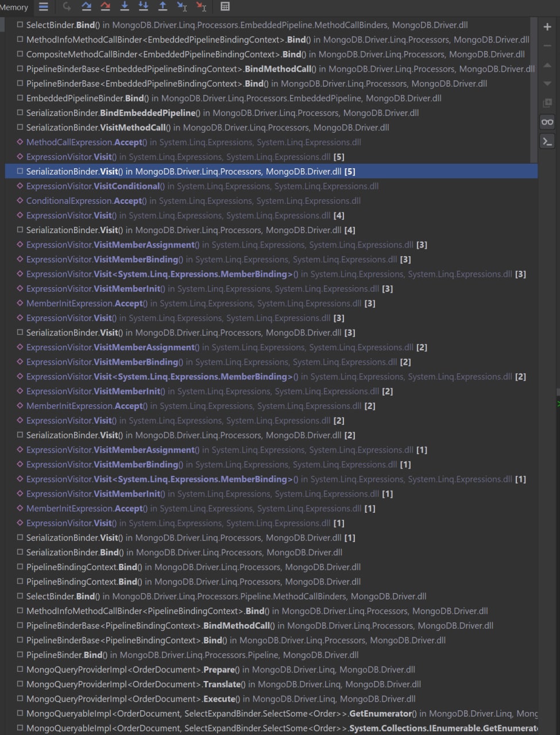Select ExpressionVisitor.VisitMemberAssignment() frame [3]
The image size is (560, 735).
pyautogui.click(x=271, y=245)
